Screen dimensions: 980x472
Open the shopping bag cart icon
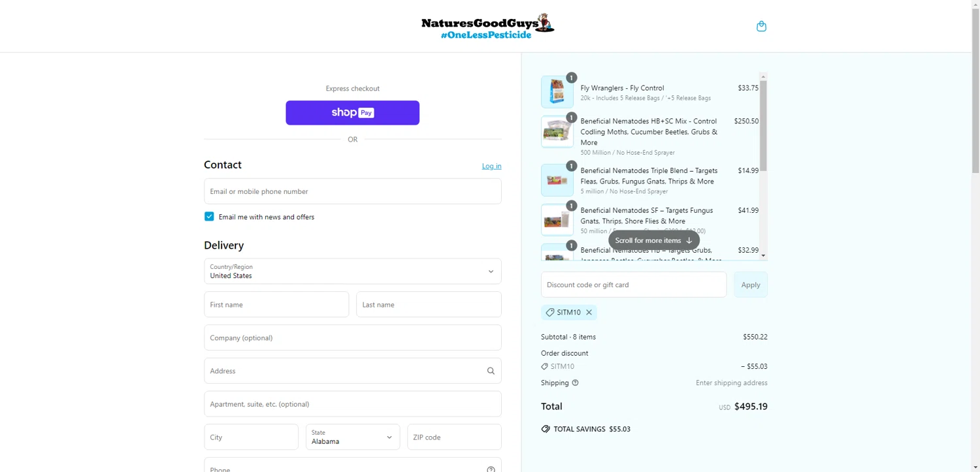click(x=761, y=26)
